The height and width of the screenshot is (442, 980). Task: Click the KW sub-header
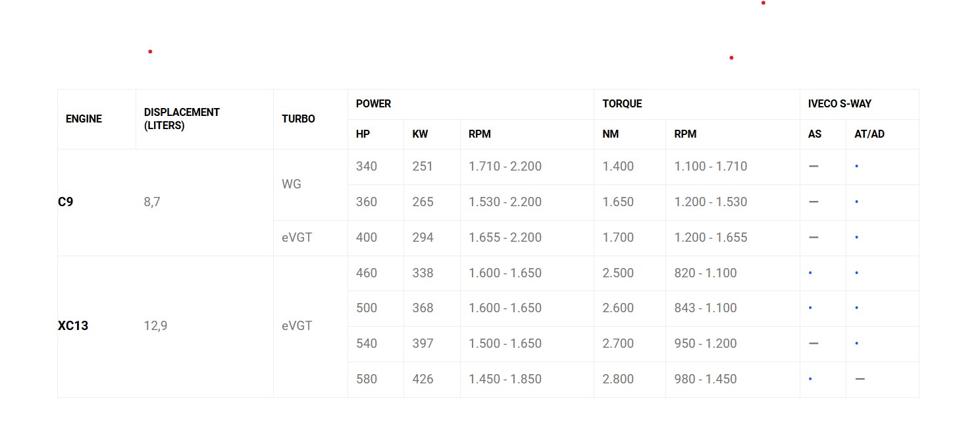point(420,134)
